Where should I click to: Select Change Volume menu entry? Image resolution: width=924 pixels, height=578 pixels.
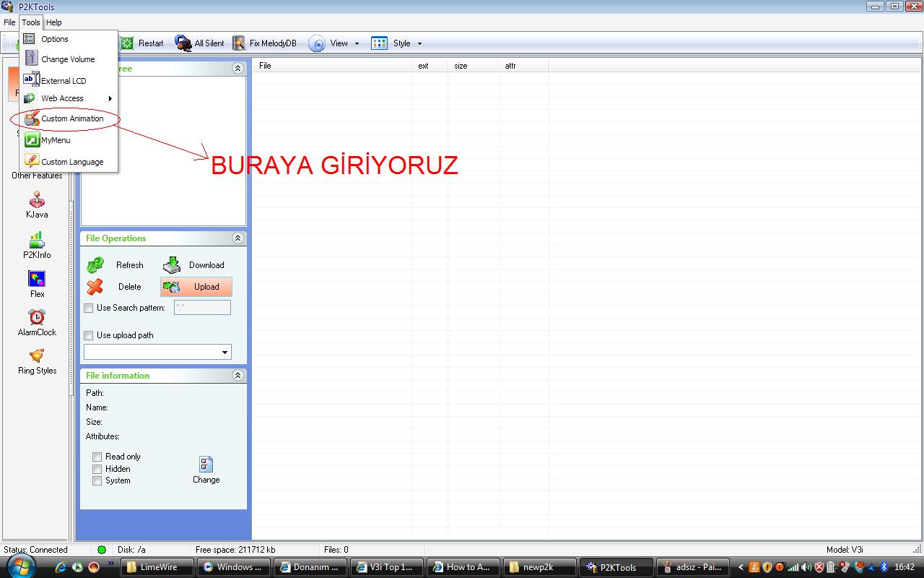pyautogui.click(x=69, y=59)
